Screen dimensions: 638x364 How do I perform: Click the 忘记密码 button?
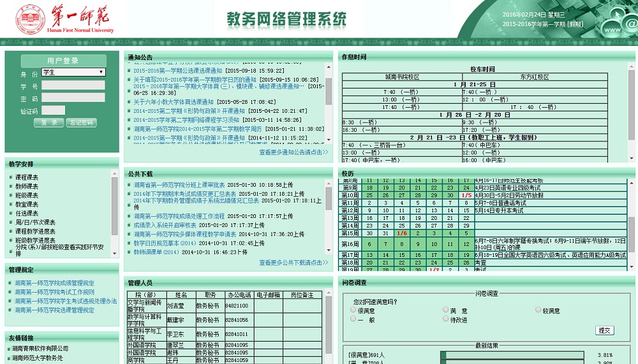[82, 122]
